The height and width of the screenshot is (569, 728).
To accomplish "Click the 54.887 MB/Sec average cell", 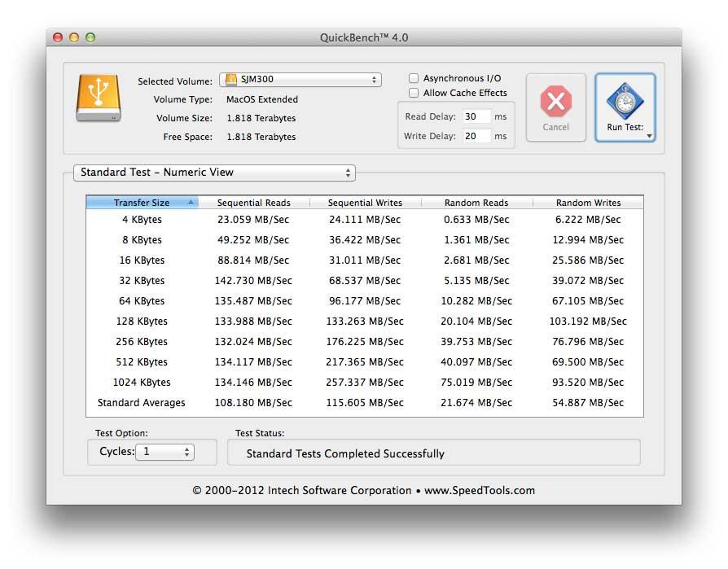I will click(x=588, y=403).
